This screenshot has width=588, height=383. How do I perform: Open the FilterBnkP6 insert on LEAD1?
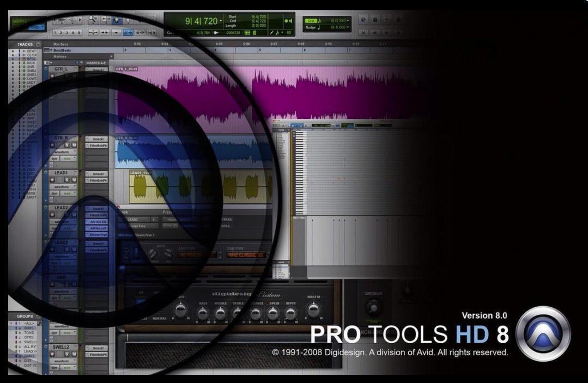coord(97,181)
